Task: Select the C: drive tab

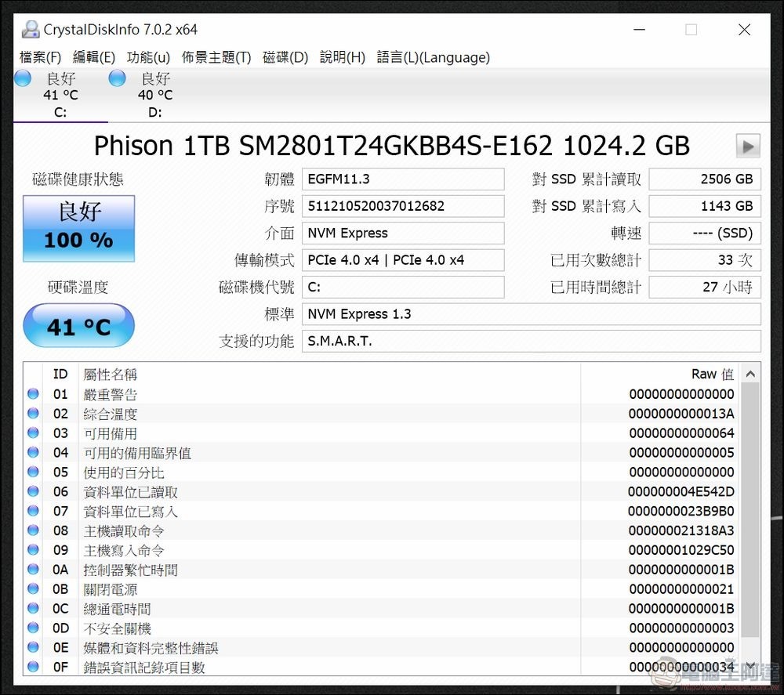Action: 60,95
